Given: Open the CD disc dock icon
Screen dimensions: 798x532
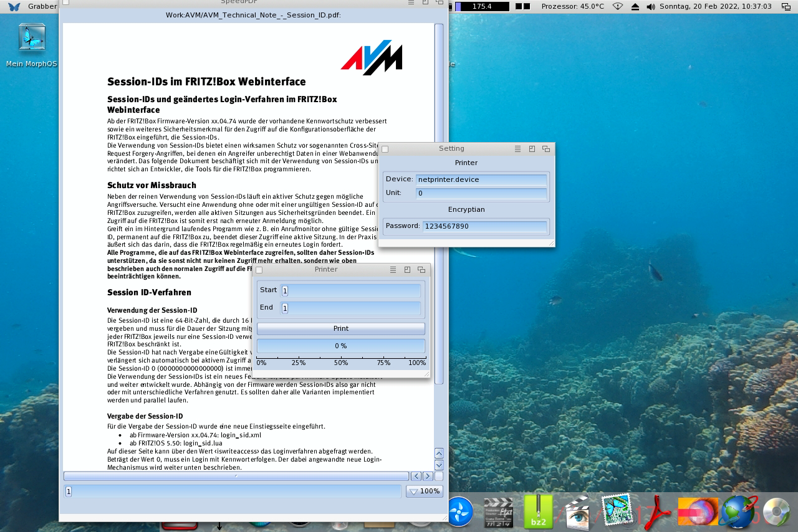Looking at the screenshot, I should click(x=776, y=512).
